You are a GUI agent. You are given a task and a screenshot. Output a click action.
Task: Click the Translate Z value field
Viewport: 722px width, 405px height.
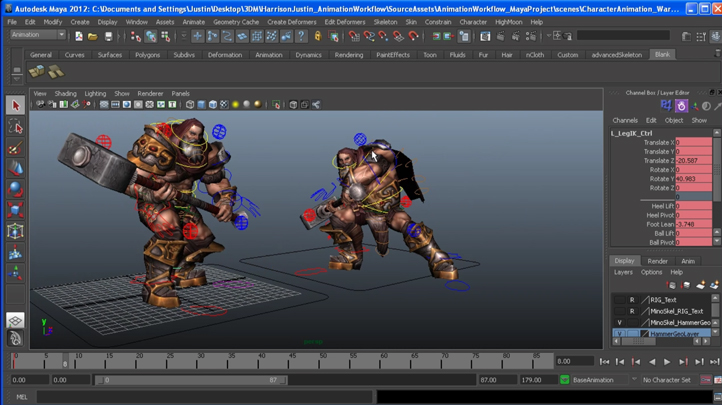click(693, 161)
